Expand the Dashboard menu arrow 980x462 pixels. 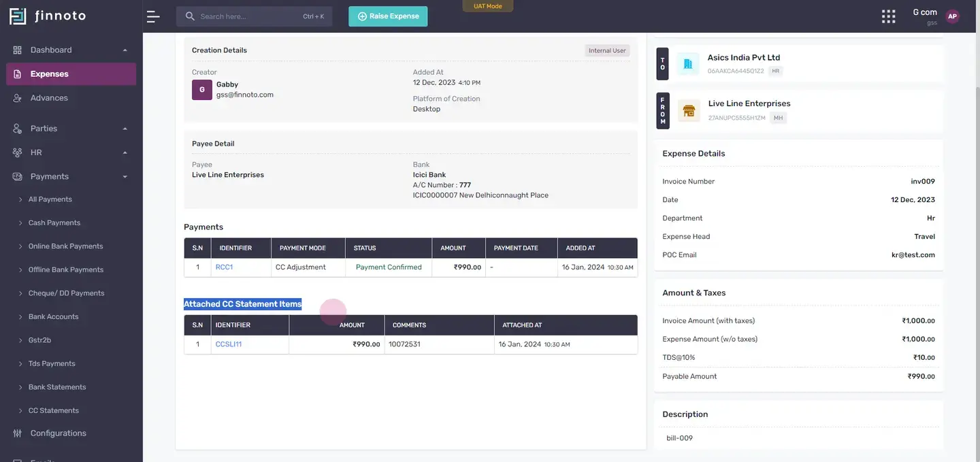[x=125, y=50]
